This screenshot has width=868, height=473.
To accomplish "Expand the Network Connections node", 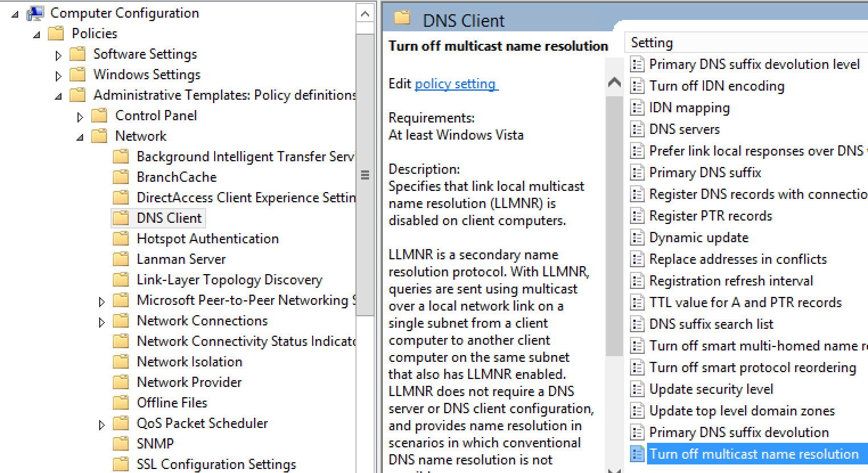I will [x=101, y=322].
